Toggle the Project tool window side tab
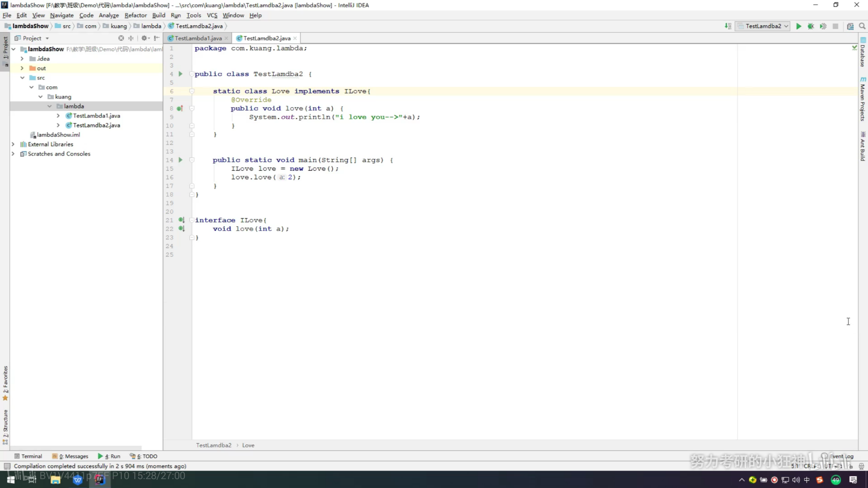Image resolution: width=868 pixels, height=488 pixels. (x=5, y=52)
